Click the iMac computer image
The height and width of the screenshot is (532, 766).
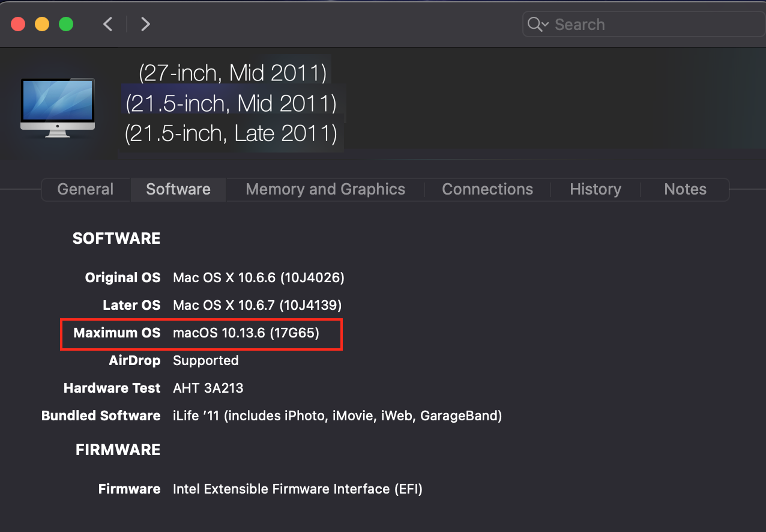58,107
